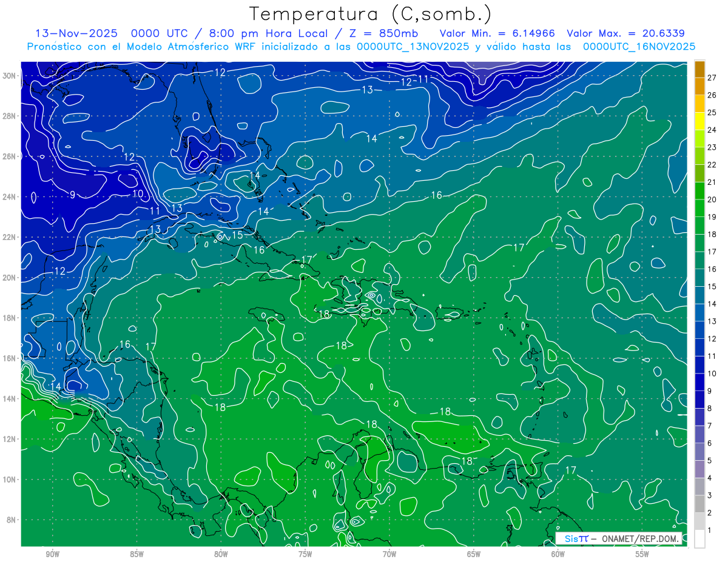Click the "75W" longitude label
The width and height of the screenshot is (728, 562).
(305, 554)
